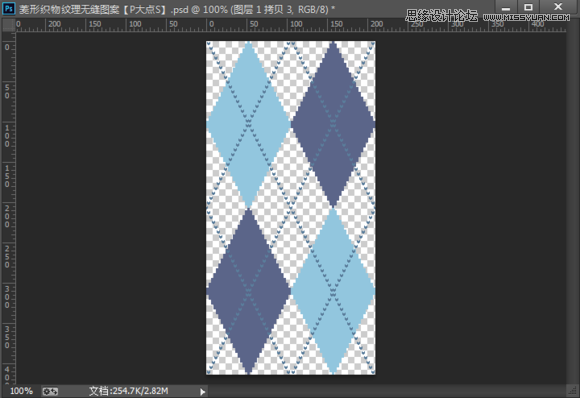
Task: Maximize the document window
Action: coord(529,7)
